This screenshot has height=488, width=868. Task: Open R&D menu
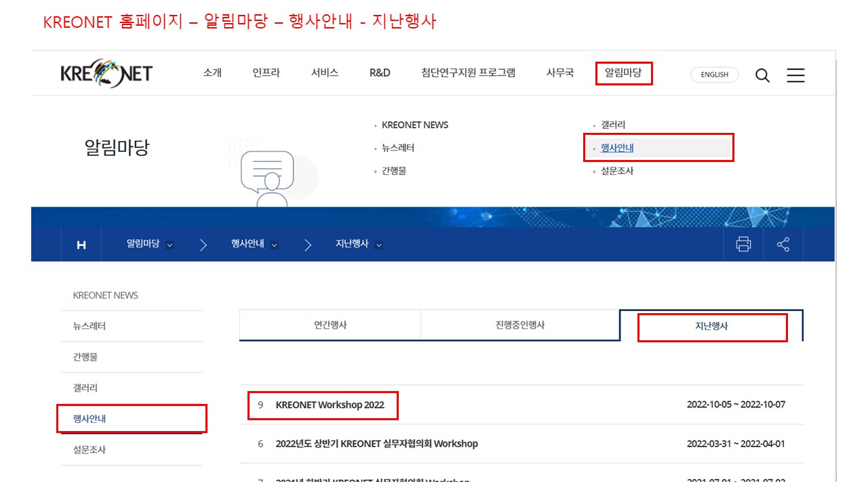tap(380, 73)
